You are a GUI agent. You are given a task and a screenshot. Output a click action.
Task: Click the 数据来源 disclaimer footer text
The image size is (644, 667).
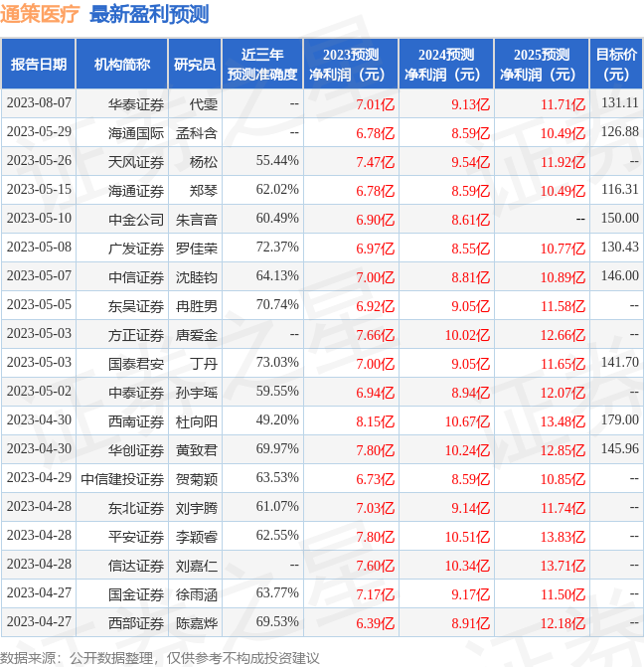pyautogui.click(x=160, y=658)
